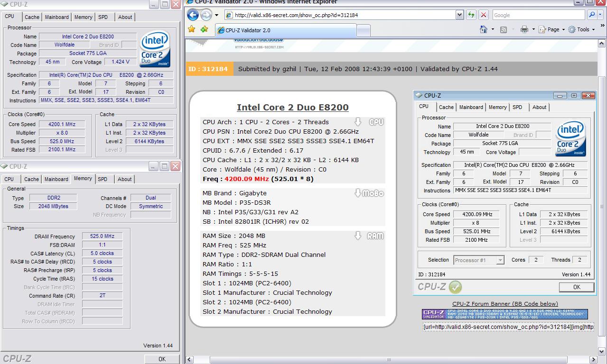The height and width of the screenshot is (364, 607).
Task: Open the Tools menu
Action: click(x=581, y=29)
